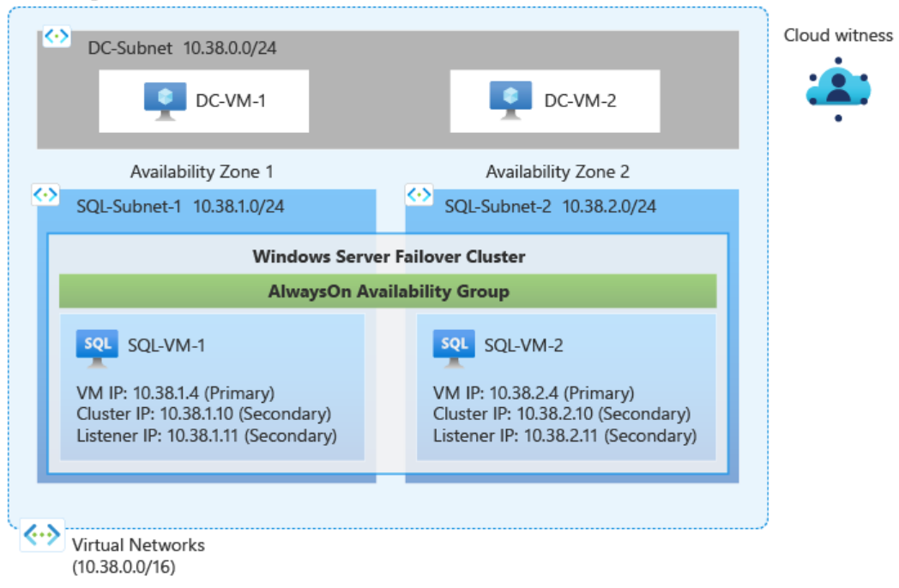Click 'VM IP: 10.38.2.4 (Primary)' text
899x588 pixels.
(534, 393)
